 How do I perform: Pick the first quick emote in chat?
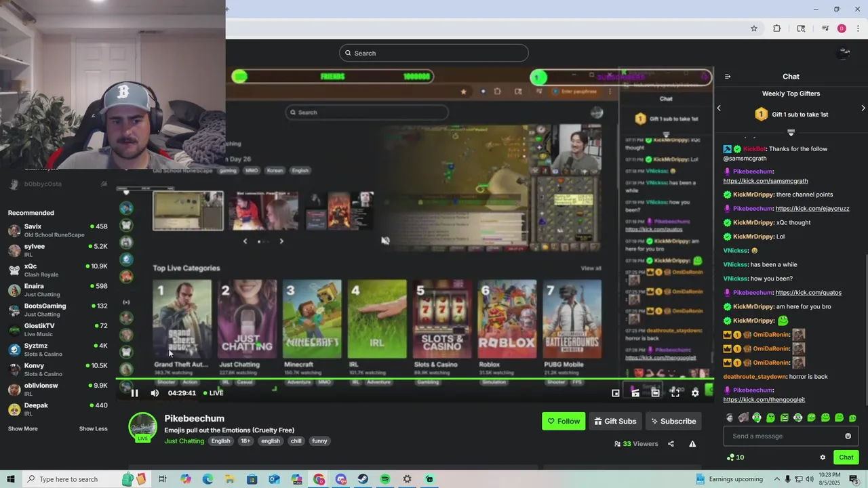tap(730, 418)
